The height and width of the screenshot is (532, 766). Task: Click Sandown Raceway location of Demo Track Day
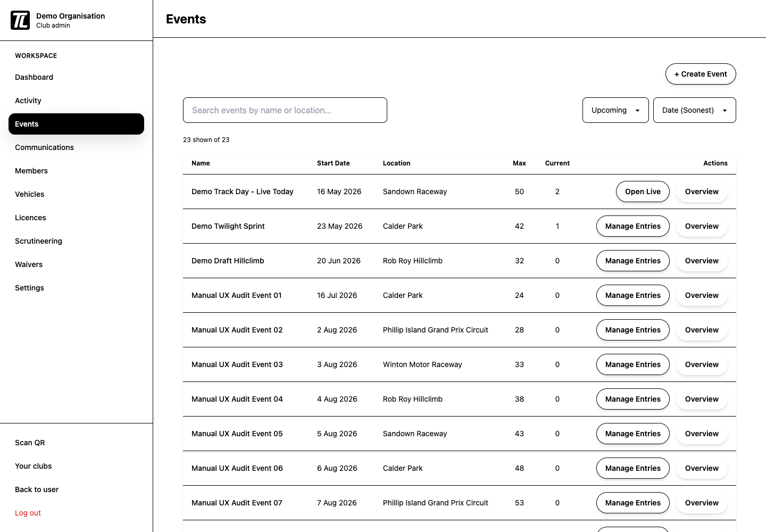(415, 192)
